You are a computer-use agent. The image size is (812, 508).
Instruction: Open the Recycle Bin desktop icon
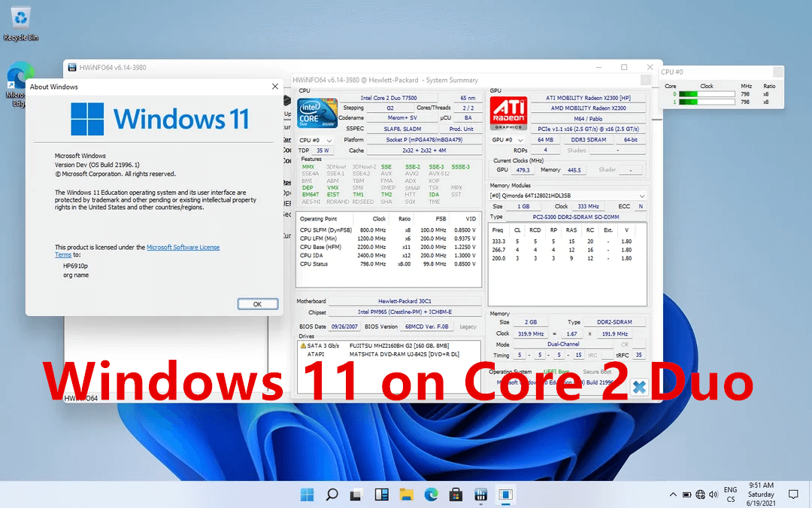(21, 23)
